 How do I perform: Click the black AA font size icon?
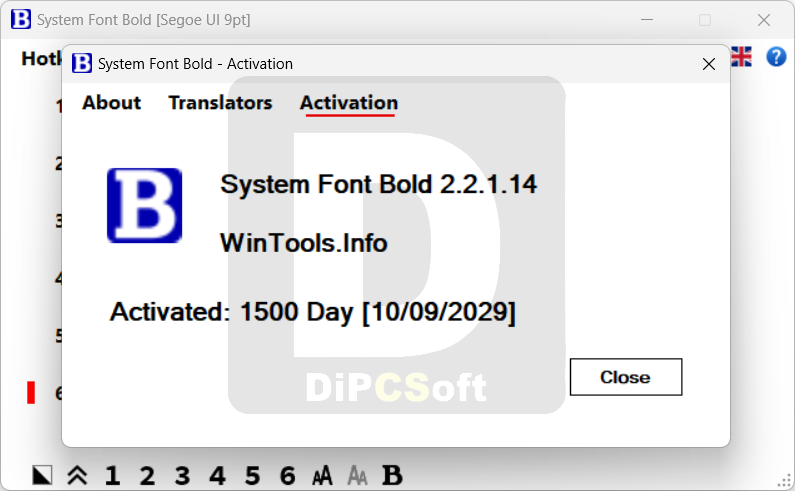click(x=322, y=476)
